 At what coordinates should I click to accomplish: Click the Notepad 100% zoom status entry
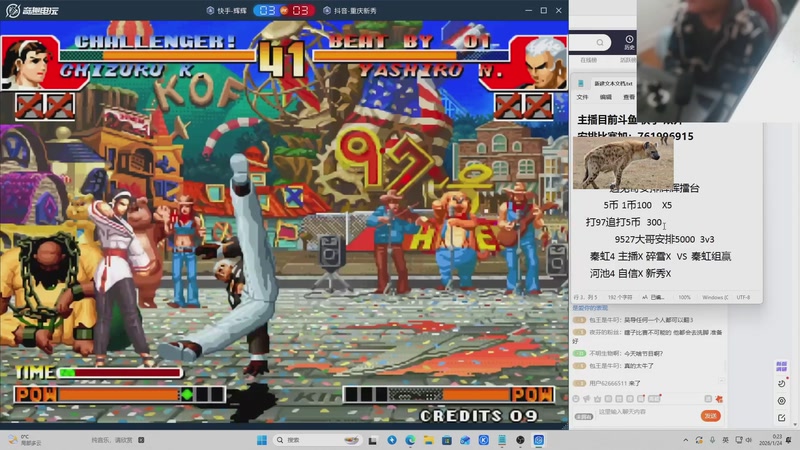pyautogui.click(x=684, y=297)
